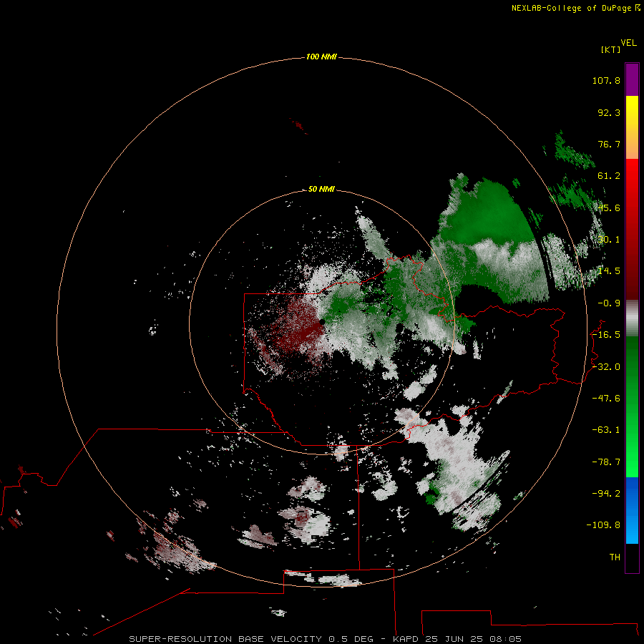Click the blue color band in legend
The height and width of the screenshot is (644, 644).
click(632, 510)
